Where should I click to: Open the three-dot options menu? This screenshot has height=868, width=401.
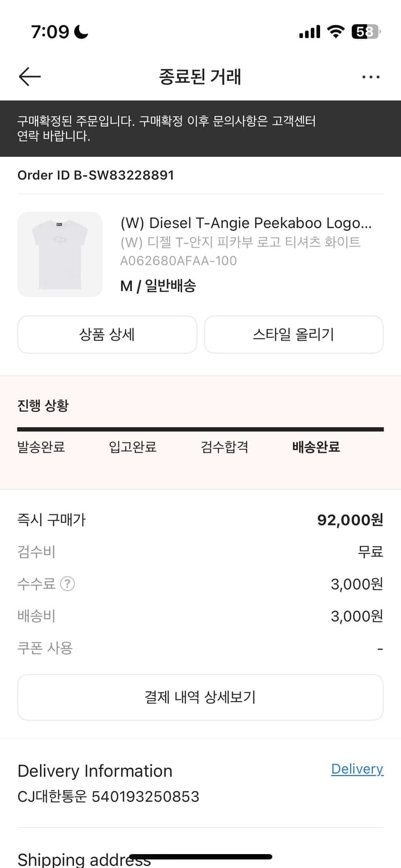click(x=370, y=76)
